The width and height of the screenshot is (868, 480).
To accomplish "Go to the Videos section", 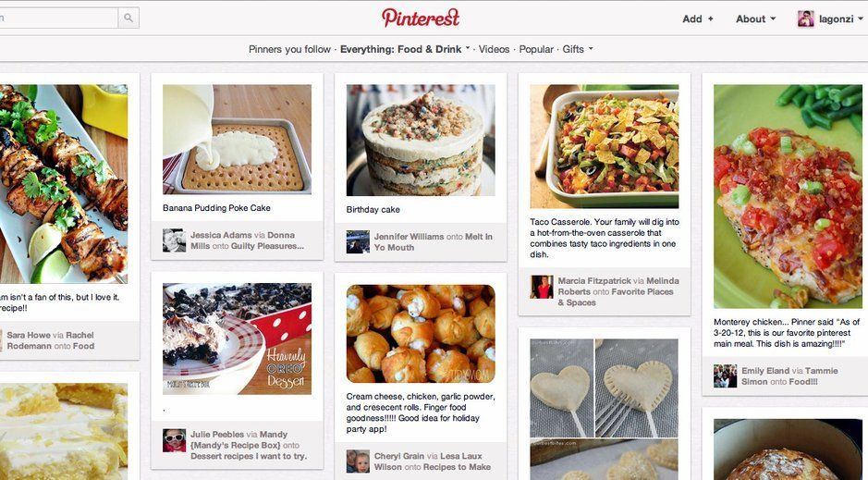I will [494, 49].
